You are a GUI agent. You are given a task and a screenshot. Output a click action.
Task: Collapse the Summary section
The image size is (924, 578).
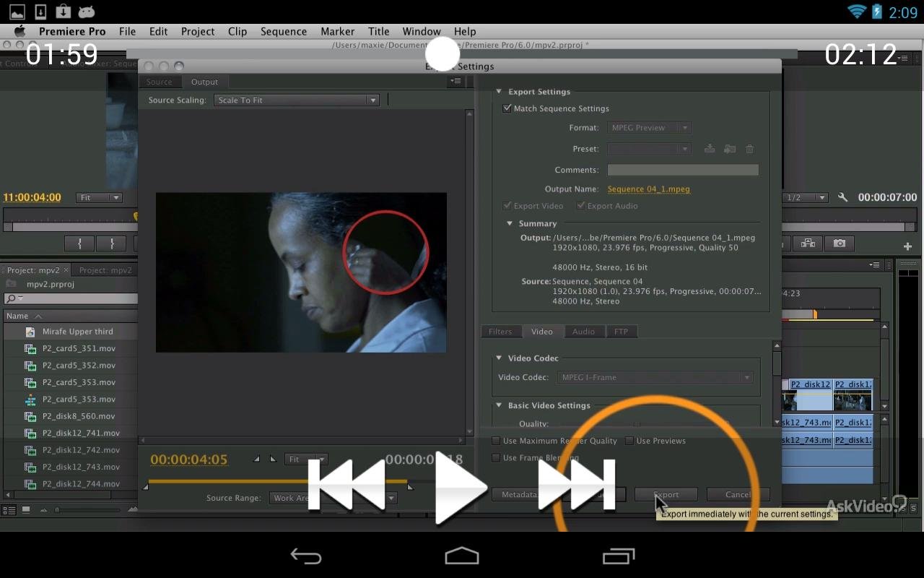pyautogui.click(x=510, y=223)
